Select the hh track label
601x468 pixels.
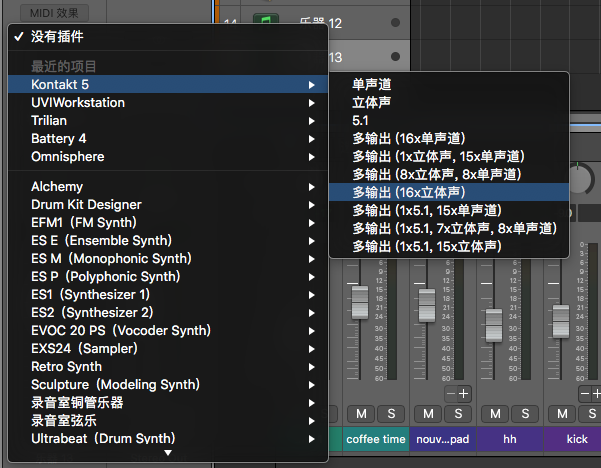tap(510, 439)
